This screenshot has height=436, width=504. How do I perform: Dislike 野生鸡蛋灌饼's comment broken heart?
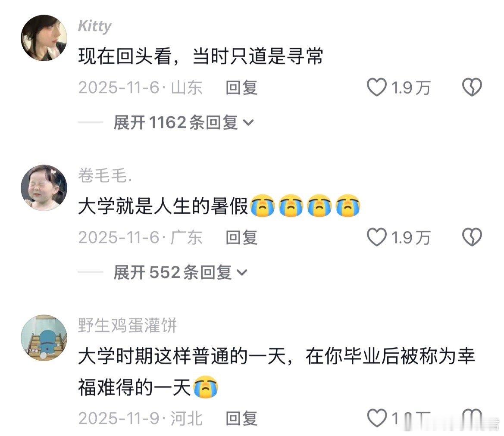[x=472, y=418]
